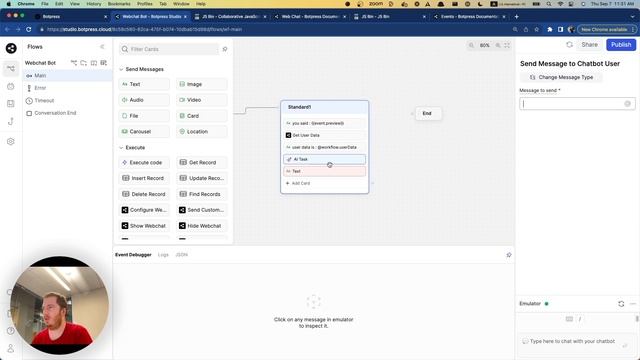
Task: Publish the bot
Action: click(621, 45)
